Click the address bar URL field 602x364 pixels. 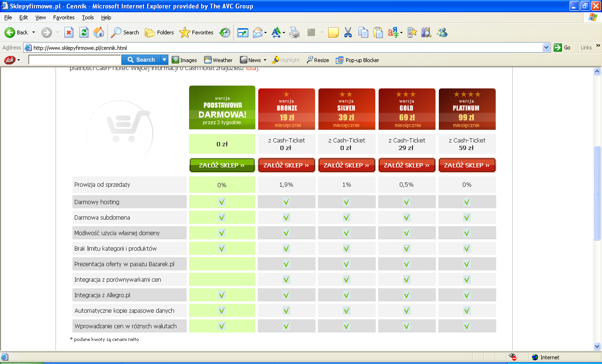pyautogui.click(x=287, y=47)
